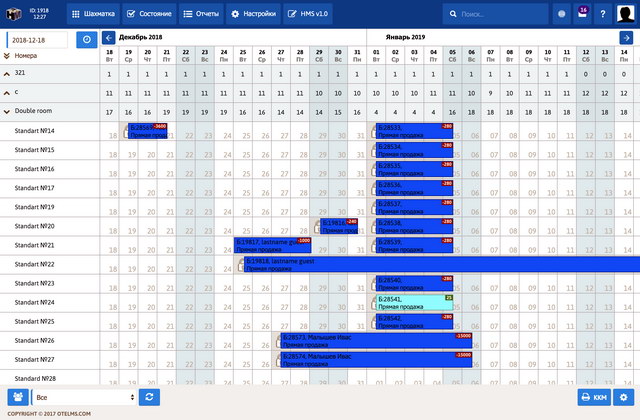This screenshot has width=640, height=420.
Task: Click the clock go-to-today button
Action: pyautogui.click(x=87, y=40)
